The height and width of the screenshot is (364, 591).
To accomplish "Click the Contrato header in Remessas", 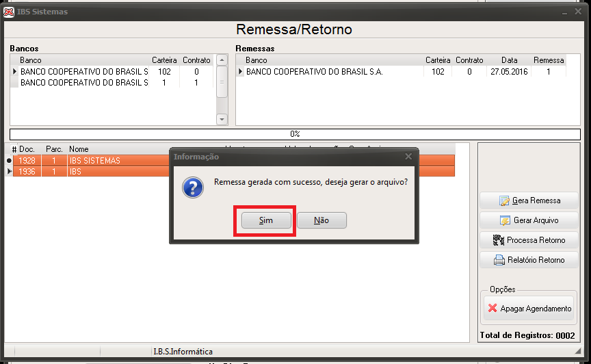I will (x=469, y=60).
